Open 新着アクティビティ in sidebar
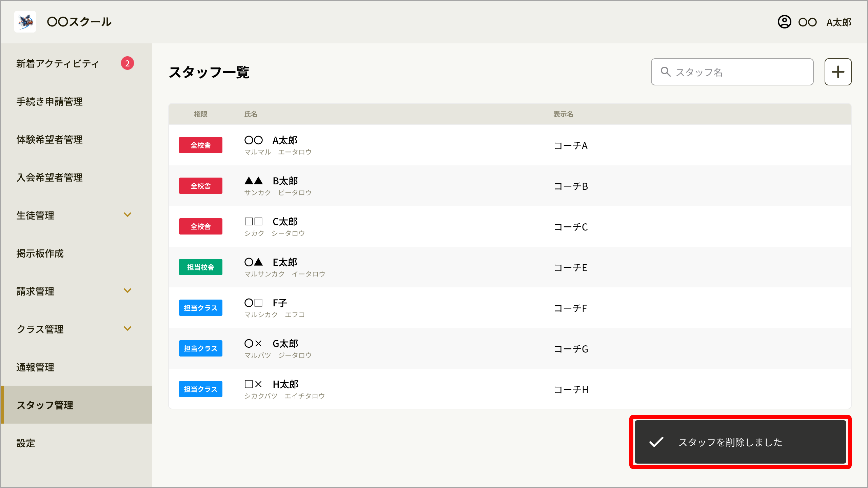Image resolution: width=868 pixels, height=488 pixels. point(76,63)
